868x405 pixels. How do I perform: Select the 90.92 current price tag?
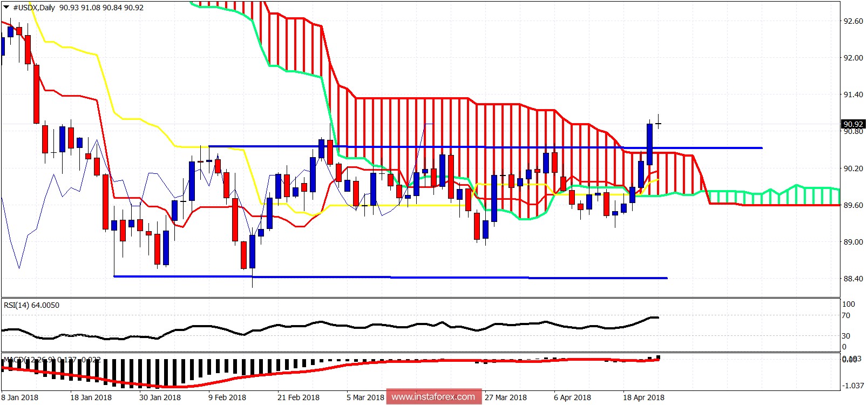853,124
